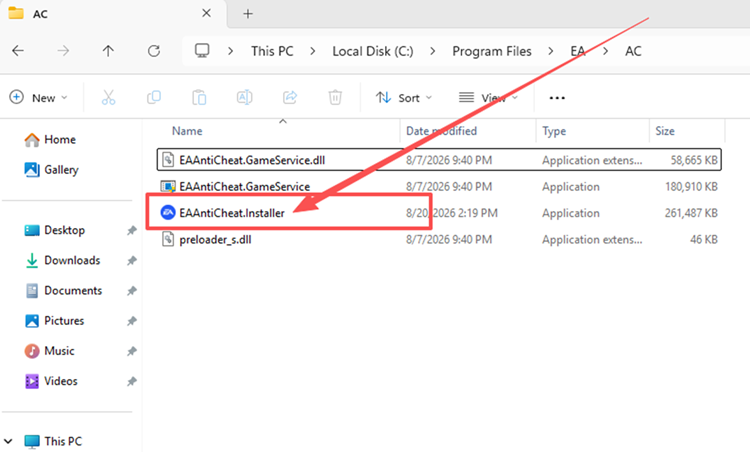750x452 pixels.
Task: Expand chevron after Program Files
Action: coord(551,51)
